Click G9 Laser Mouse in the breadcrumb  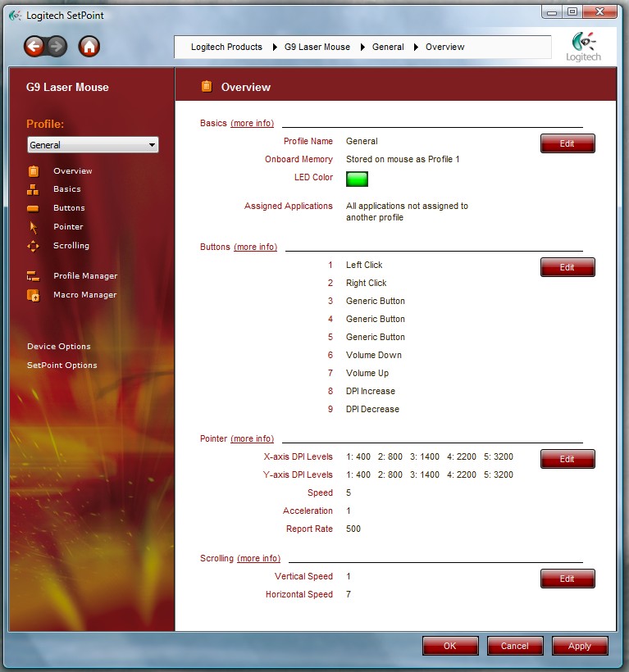coord(317,47)
